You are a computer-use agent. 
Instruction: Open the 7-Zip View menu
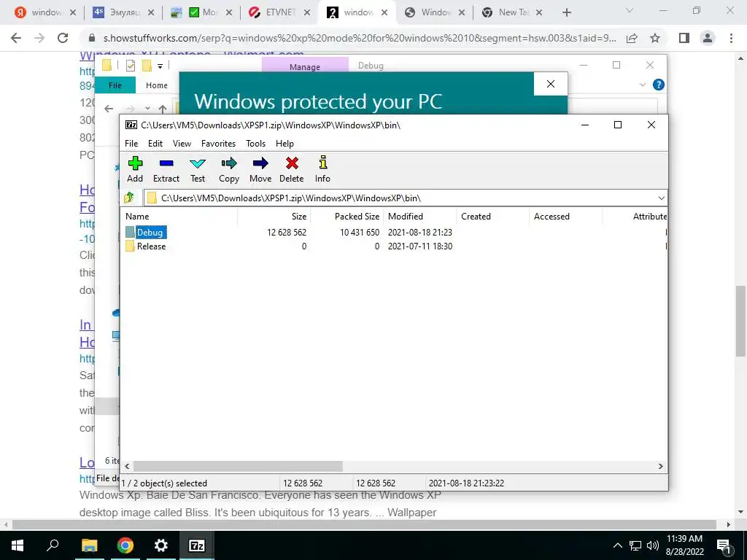click(182, 144)
